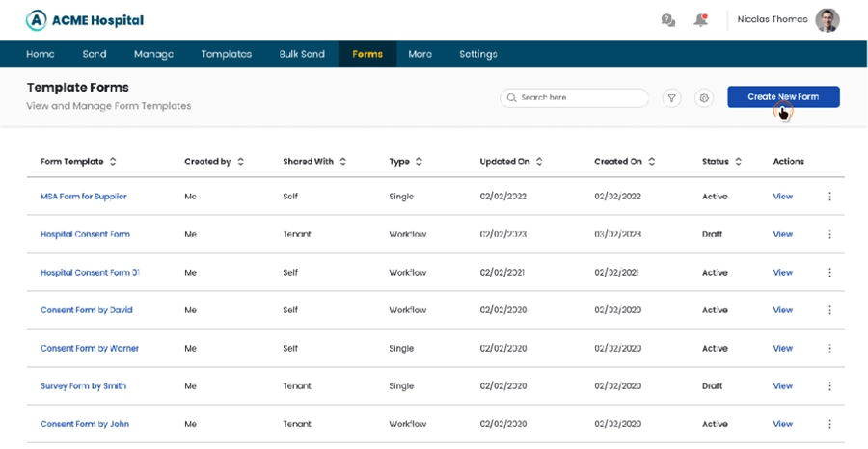Go to the Home tab

pos(41,54)
